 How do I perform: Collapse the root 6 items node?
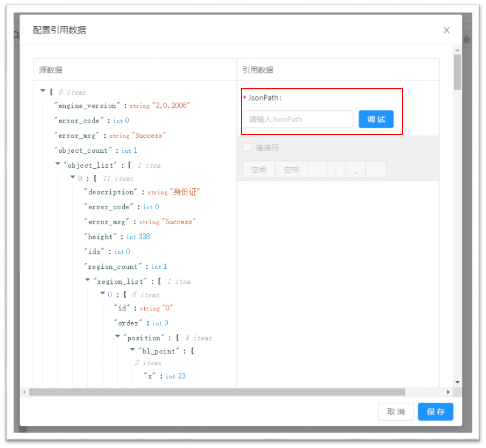tap(43, 91)
